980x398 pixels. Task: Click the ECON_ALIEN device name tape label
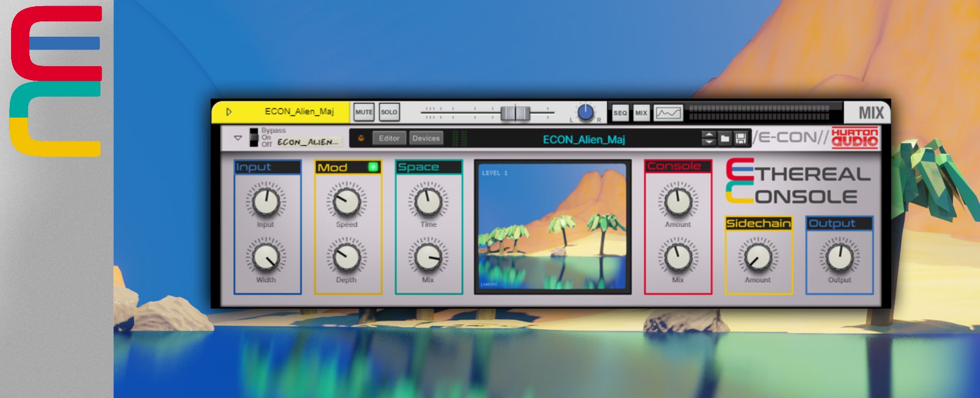tap(308, 142)
